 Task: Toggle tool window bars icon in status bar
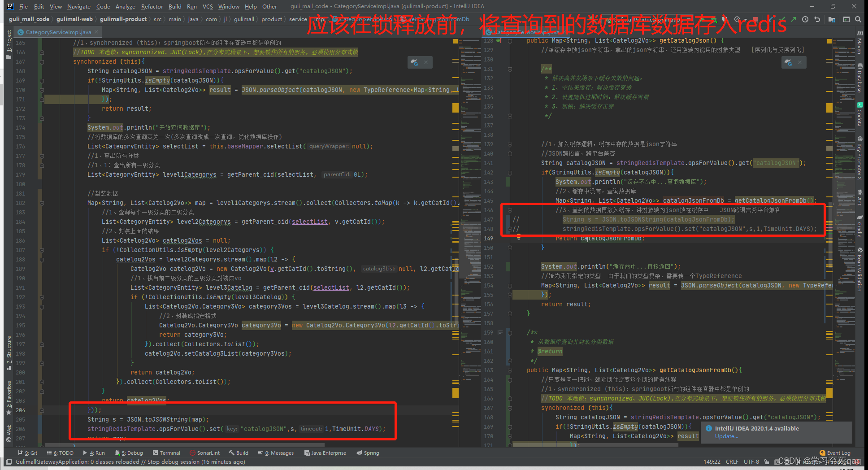point(9,461)
